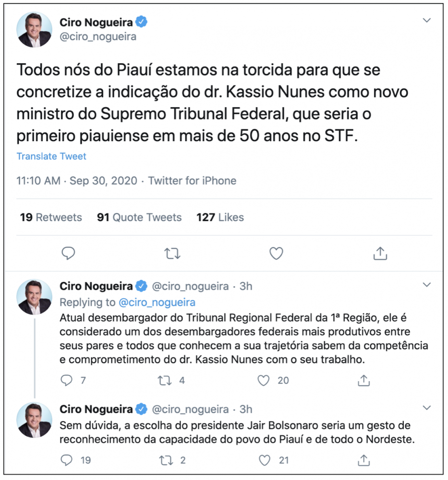Open Ciro Nogueira's profile picture in main tweet
Image resolution: width=448 pixels, height=480 pixels.
tap(34, 29)
